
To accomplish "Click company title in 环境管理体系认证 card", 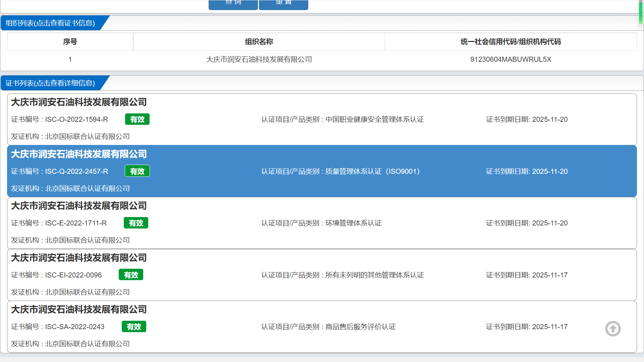I will point(79,206).
